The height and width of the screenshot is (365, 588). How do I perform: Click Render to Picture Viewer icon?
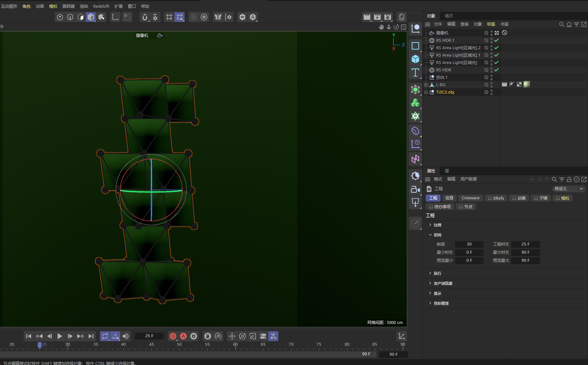pos(377,17)
